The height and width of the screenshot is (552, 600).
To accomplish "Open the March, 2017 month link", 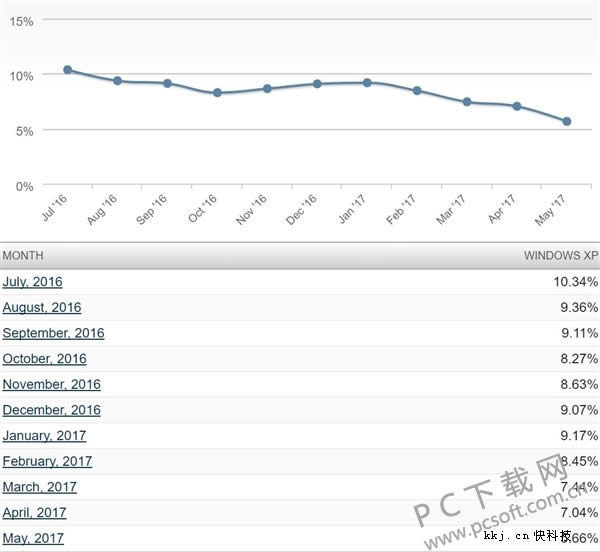I will (x=39, y=487).
